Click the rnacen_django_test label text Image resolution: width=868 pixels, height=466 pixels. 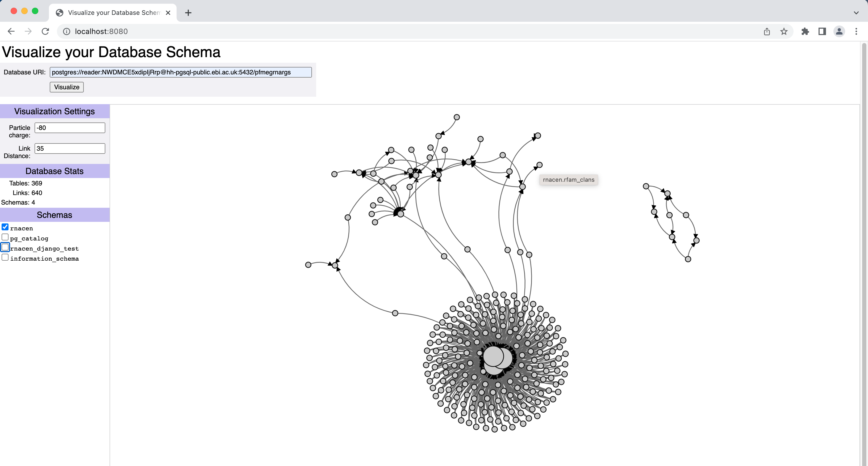[x=44, y=248]
